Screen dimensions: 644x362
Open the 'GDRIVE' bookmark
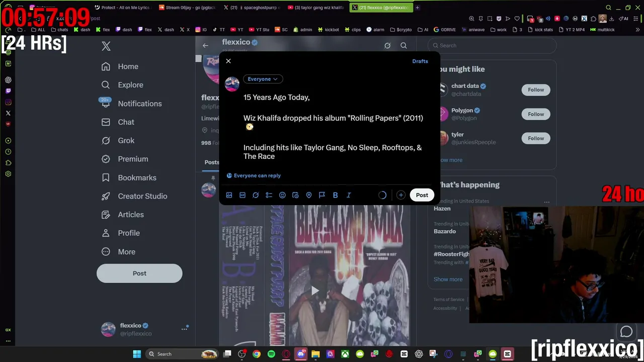pyautogui.click(x=444, y=30)
